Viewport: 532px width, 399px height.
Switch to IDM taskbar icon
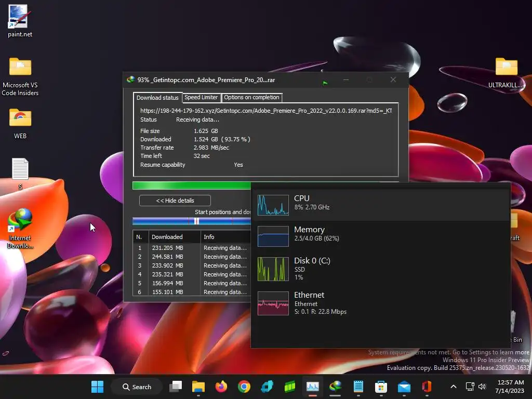[335, 387]
